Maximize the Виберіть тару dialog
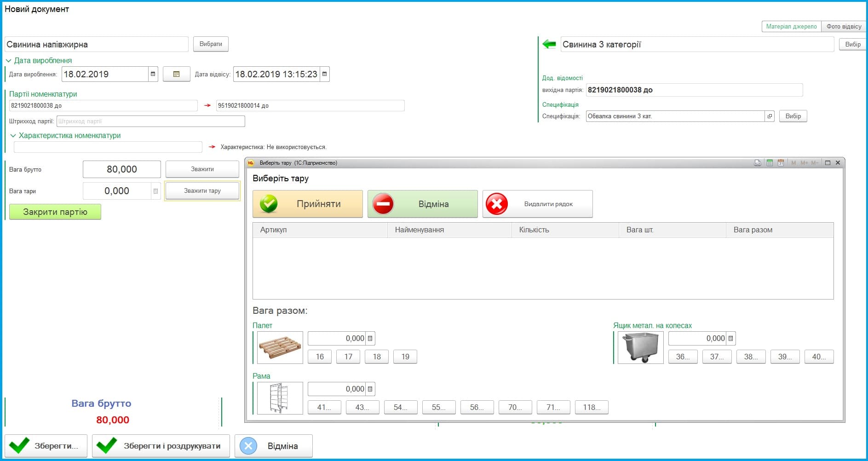Viewport: 868px width, 461px height. (828, 163)
